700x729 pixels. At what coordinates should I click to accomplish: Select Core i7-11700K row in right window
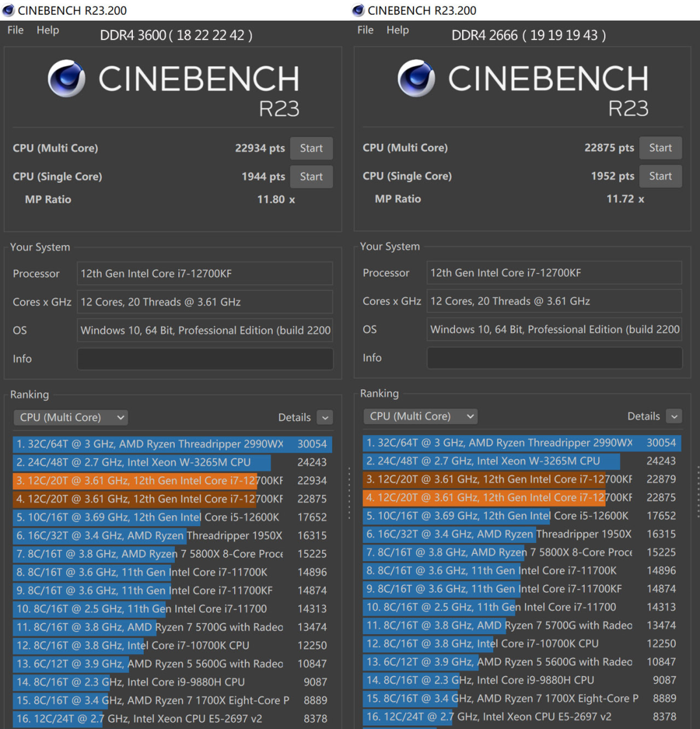(522, 571)
